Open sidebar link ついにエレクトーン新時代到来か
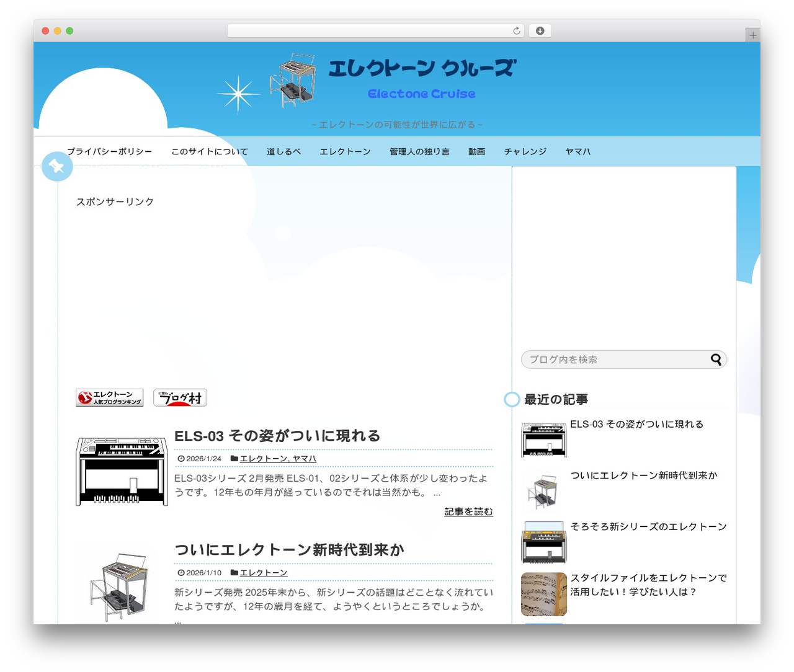Screen dimensions: 794x672 (x=643, y=475)
